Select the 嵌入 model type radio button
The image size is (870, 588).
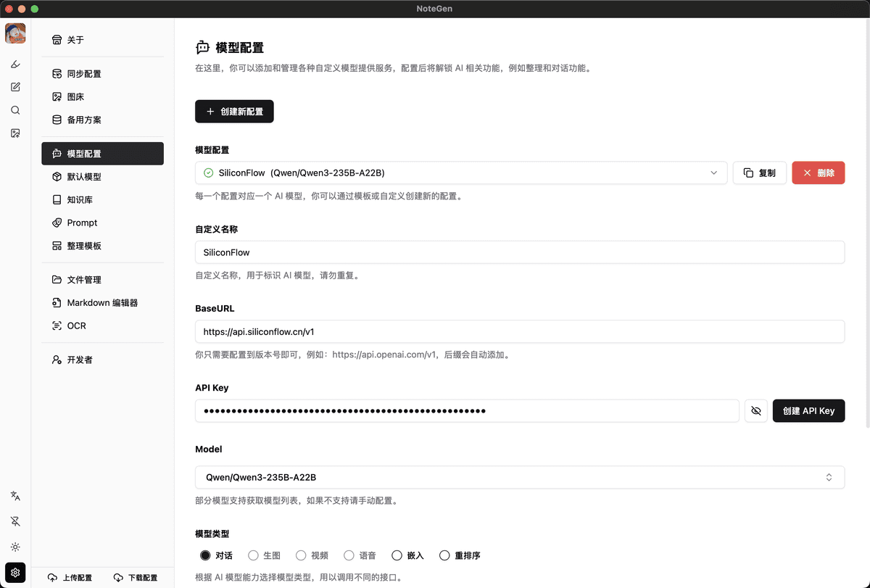click(x=397, y=555)
